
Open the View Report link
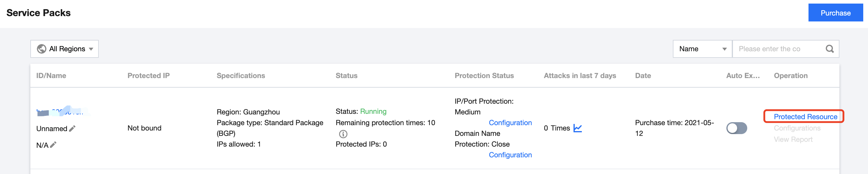point(793,139)
